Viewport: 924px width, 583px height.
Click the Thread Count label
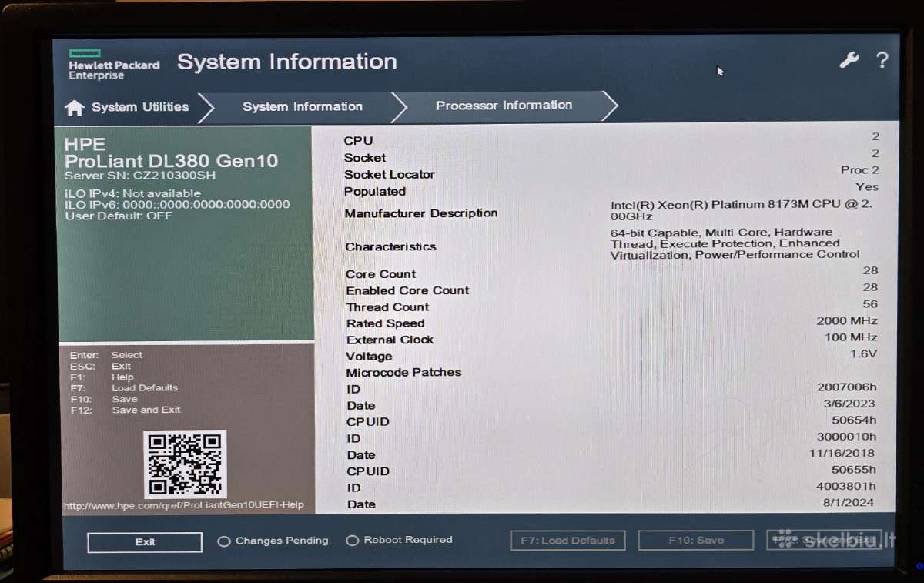pyautogui.click(x=387, y=307)
